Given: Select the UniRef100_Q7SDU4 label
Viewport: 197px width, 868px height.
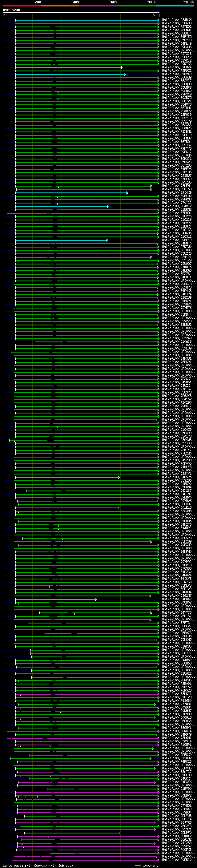Looking at the screenshot, I should (x=177, y=812).
